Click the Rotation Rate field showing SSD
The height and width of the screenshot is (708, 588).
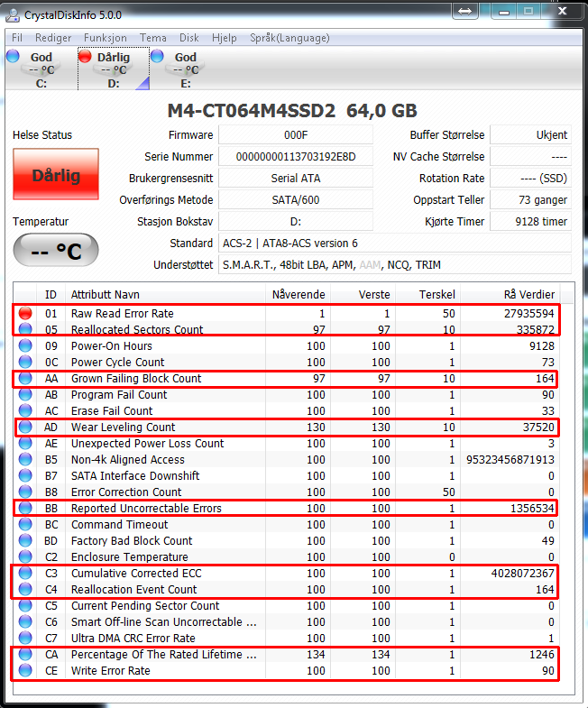tap(530, 179)
